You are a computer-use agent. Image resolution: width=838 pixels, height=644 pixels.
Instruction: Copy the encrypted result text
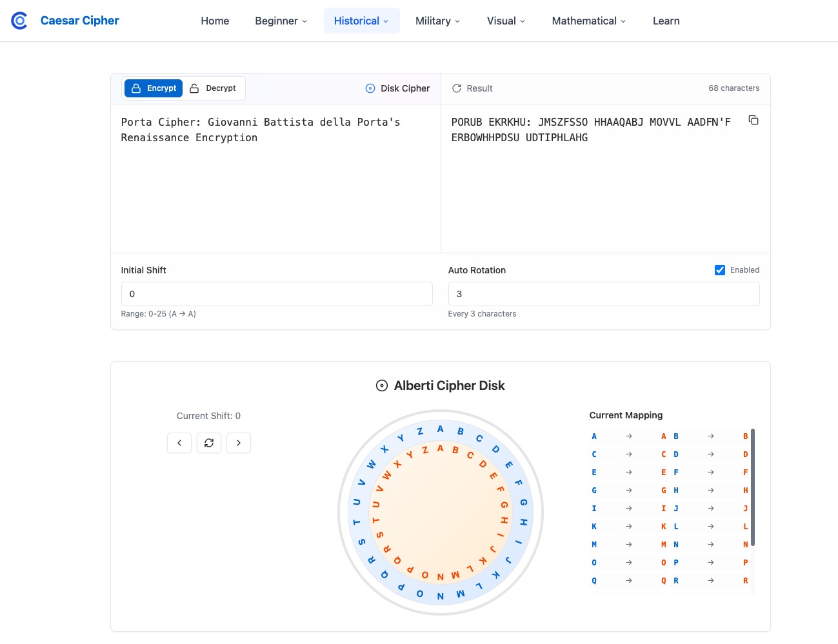pyautogui.click(x=753, y=121)
